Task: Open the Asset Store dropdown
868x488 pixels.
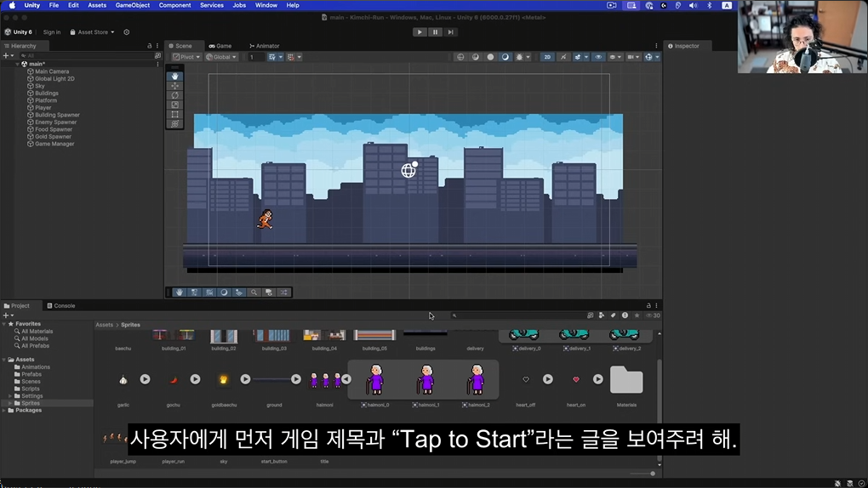Action: point(92,32)
